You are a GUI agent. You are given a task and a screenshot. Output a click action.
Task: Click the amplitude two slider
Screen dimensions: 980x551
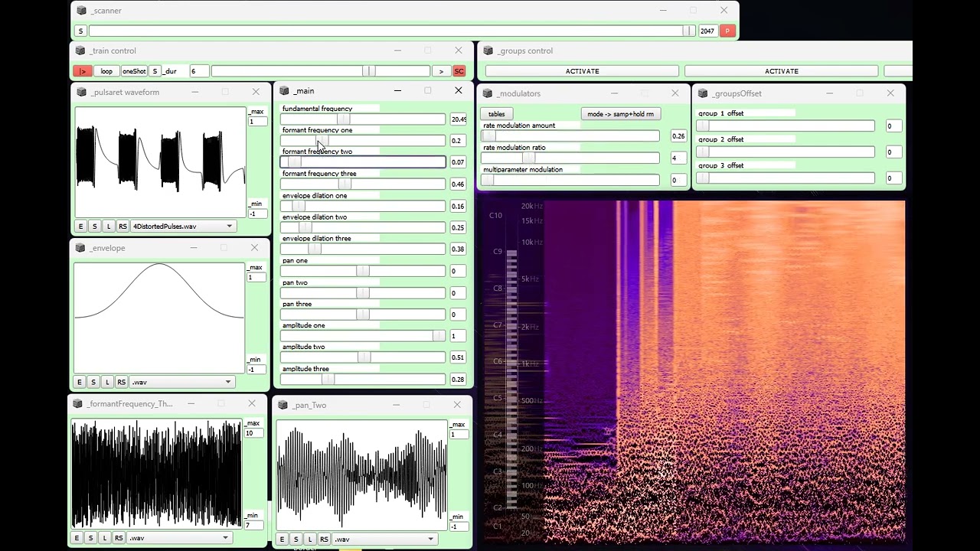363,357
